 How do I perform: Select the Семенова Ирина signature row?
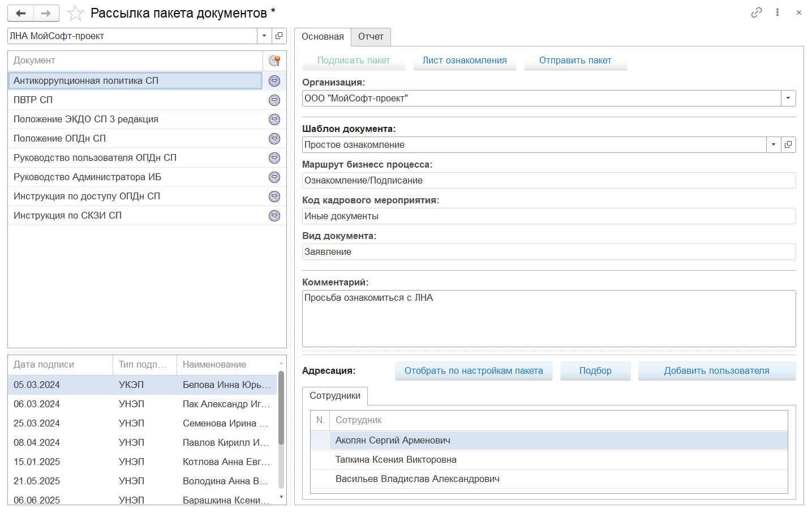click(x=142, y=424)
